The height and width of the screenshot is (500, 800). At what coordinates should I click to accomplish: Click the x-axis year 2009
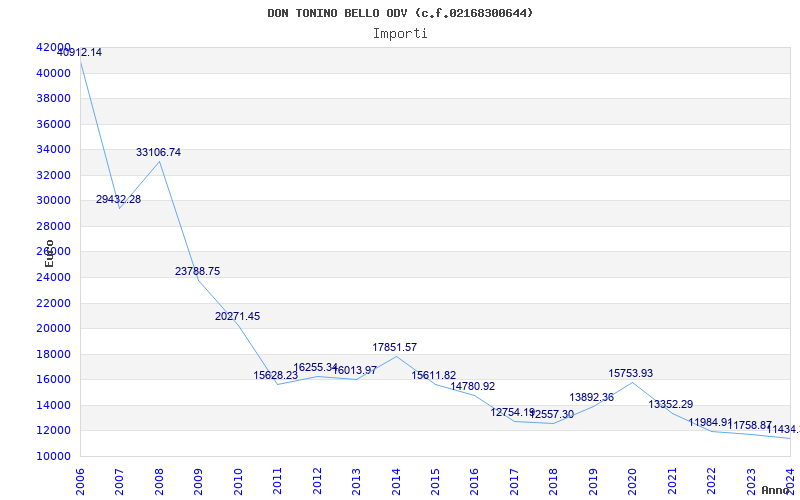click(198, 482)
